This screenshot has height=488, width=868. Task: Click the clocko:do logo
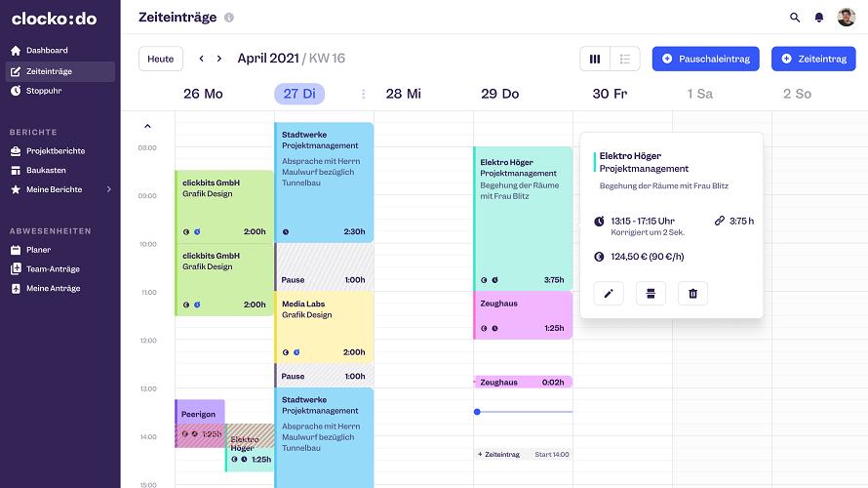pos(55,19)
